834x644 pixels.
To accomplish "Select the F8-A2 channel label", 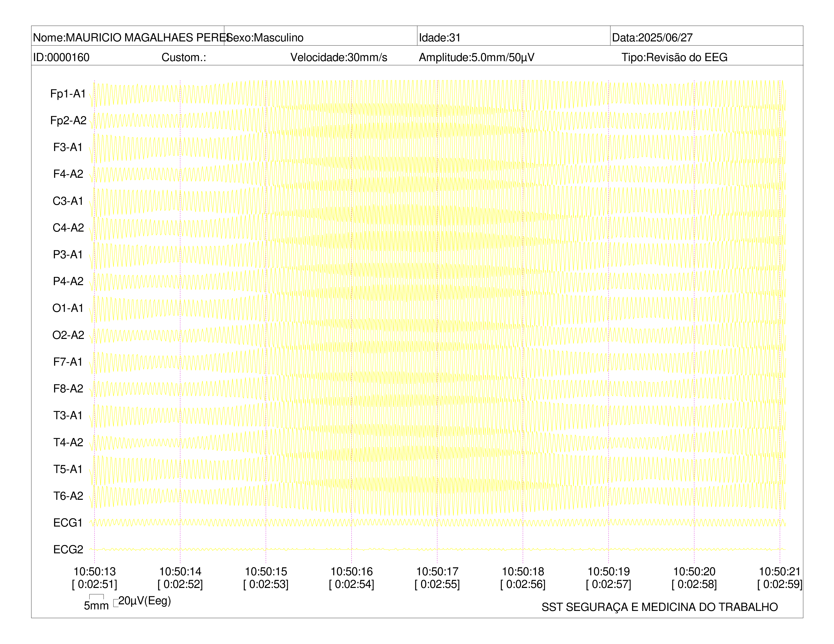I will pos(68,388).
